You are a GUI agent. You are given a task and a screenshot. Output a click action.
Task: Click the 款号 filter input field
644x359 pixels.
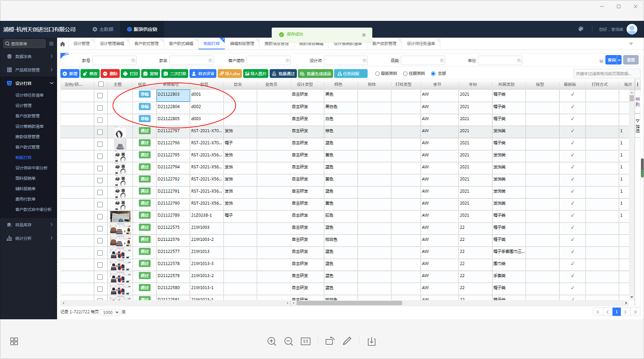(114, 61)
